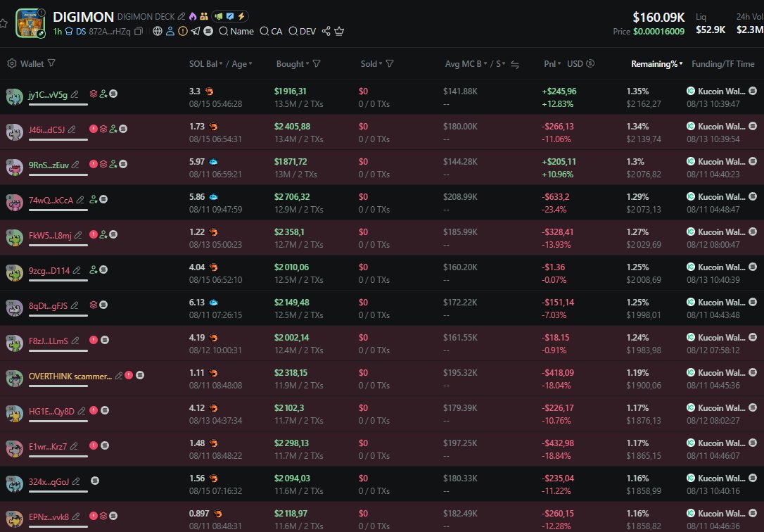Image resolution: width=764 pixels, height=532 pixels.
Task: Open wallet HG1E...Qy8D
Action: pyautogui.click(x=51, y=411)
